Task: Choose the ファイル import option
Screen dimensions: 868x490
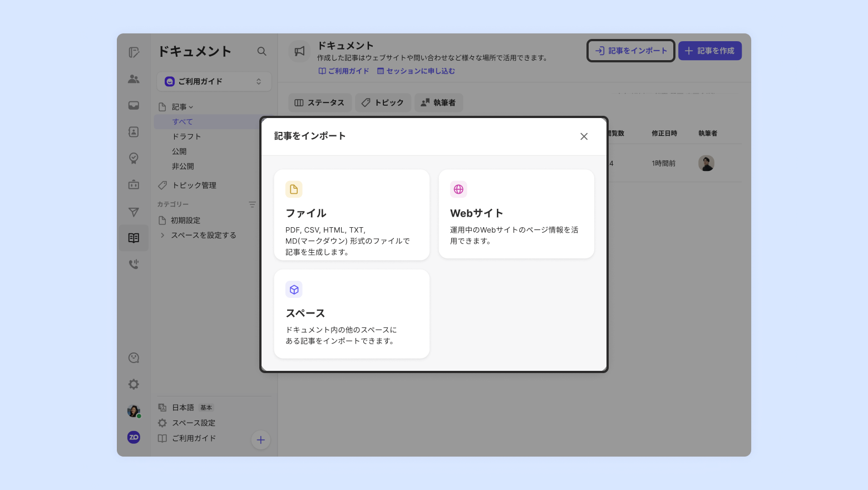Action: tap(352, 214)
